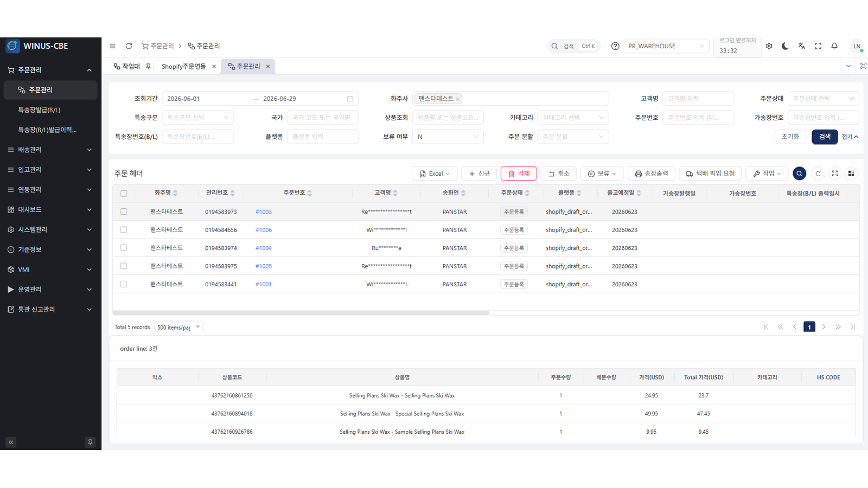Open 특송구분 선택 dropdown
The image size is (868, 488).
197,118
